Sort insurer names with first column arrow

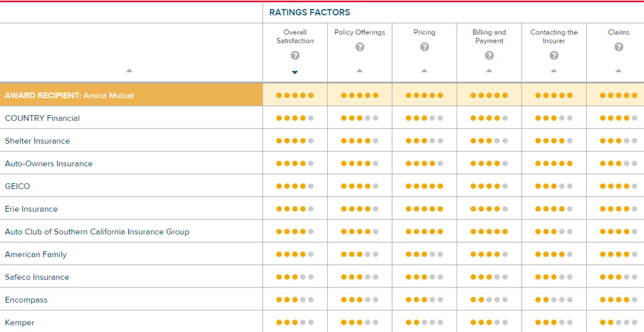point(130,71)
